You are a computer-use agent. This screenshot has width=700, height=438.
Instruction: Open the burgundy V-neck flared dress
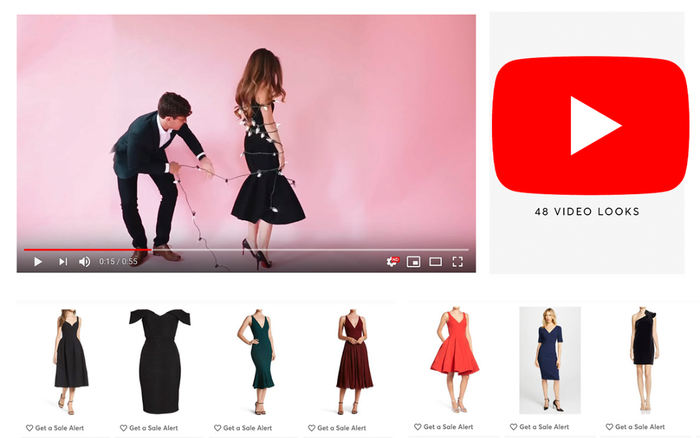354,362
